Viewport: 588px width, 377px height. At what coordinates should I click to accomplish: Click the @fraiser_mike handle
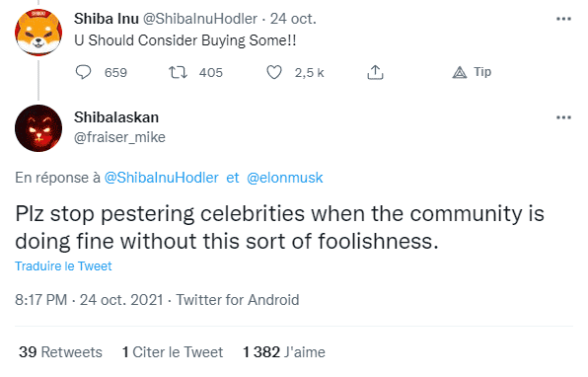pos(119,137)
